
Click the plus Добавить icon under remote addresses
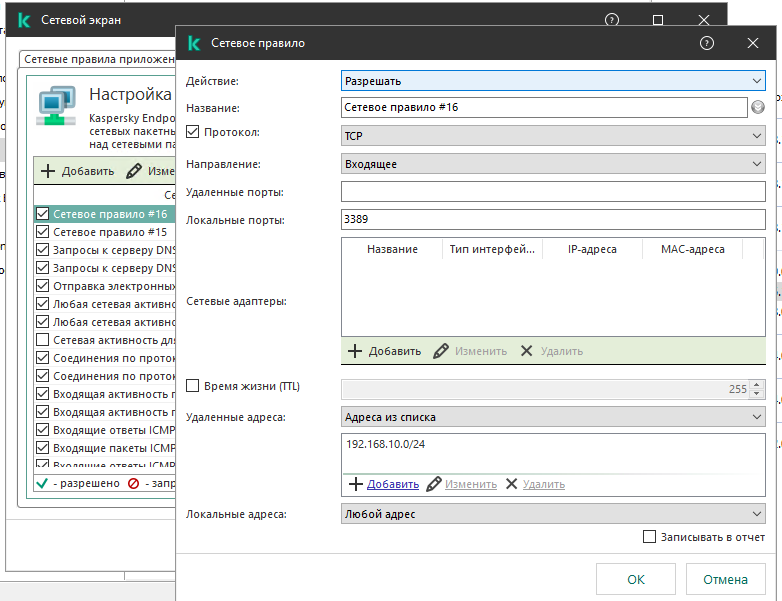(354, 484)
